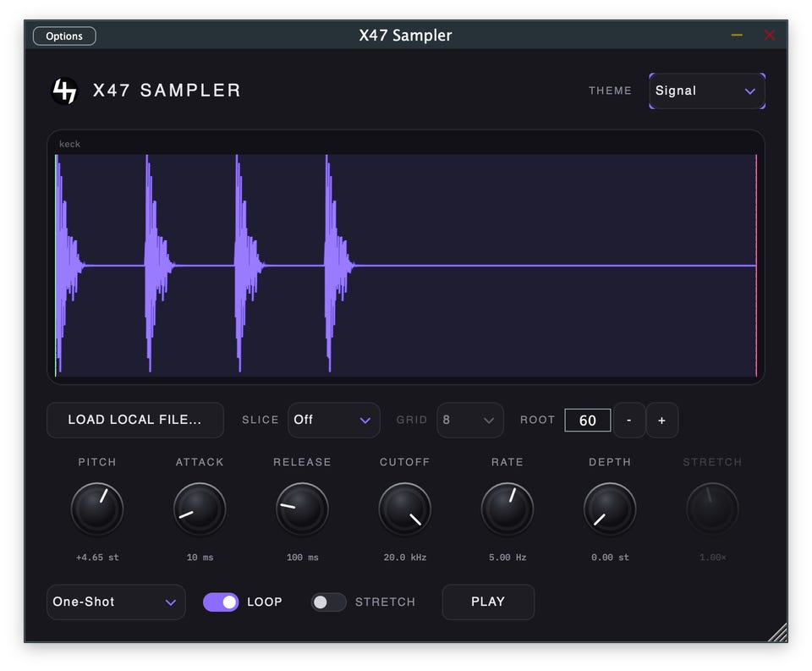Click the Play button
The image size is (812, 671).
pos(488,602)
